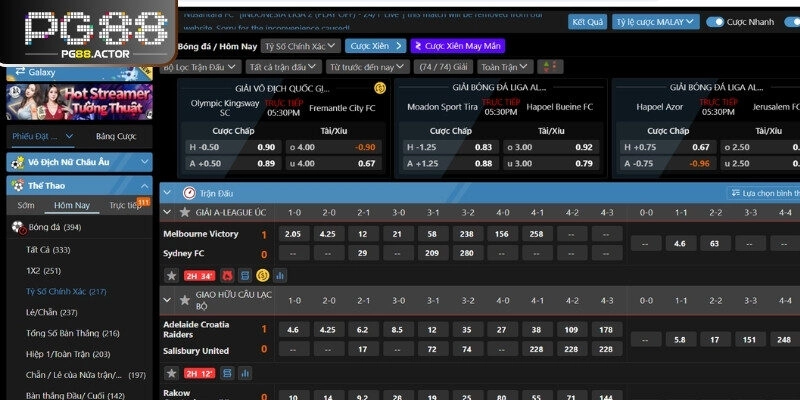Toggle the Cược Nhanh switch

(716, 22)
